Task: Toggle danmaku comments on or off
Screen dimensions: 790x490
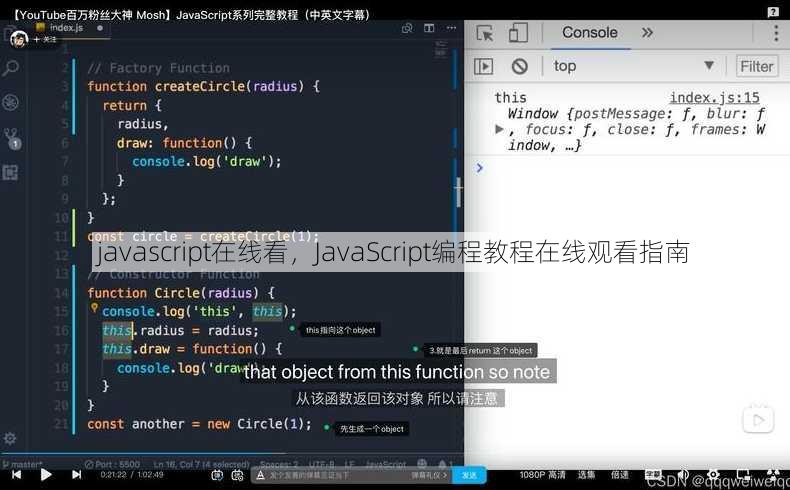Action: pyautogui.click(x=217, y=475)
